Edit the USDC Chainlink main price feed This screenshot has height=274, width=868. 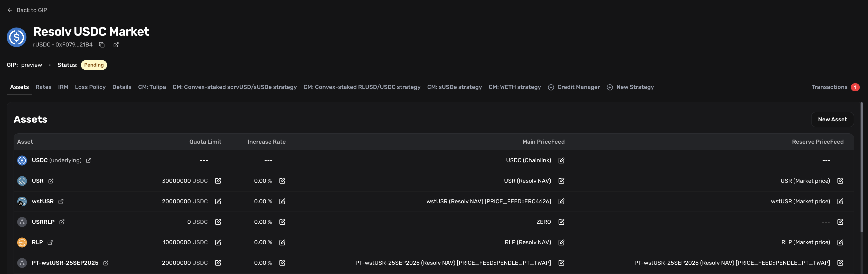[x=561, y=160]
